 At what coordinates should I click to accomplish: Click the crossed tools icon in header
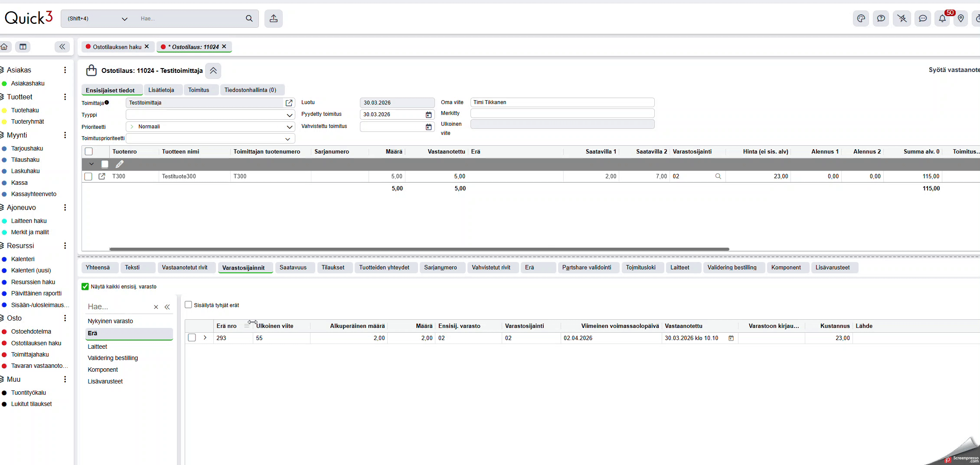tap(902, 18)
